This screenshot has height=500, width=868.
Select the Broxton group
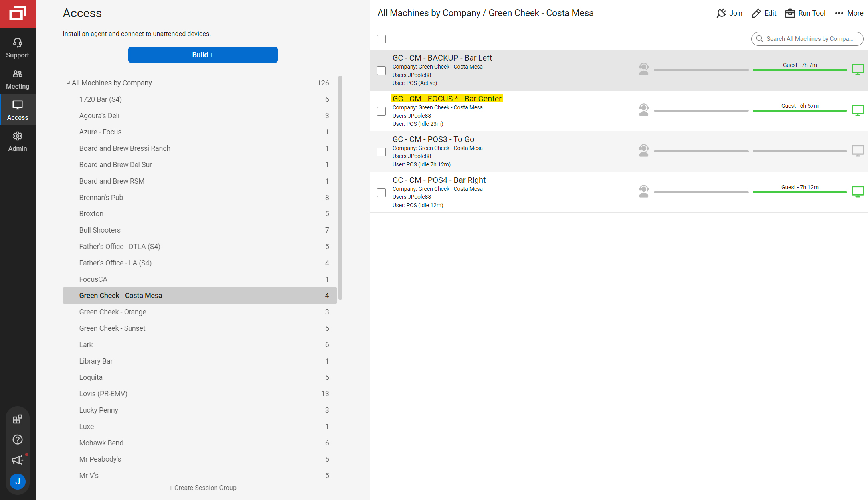coord(200,214)
